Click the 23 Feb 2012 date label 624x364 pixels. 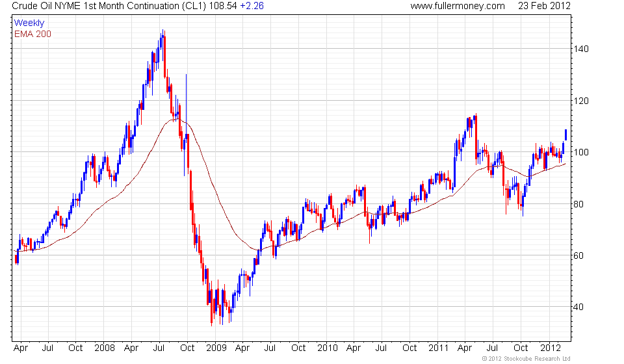click(x=544, y=6)
